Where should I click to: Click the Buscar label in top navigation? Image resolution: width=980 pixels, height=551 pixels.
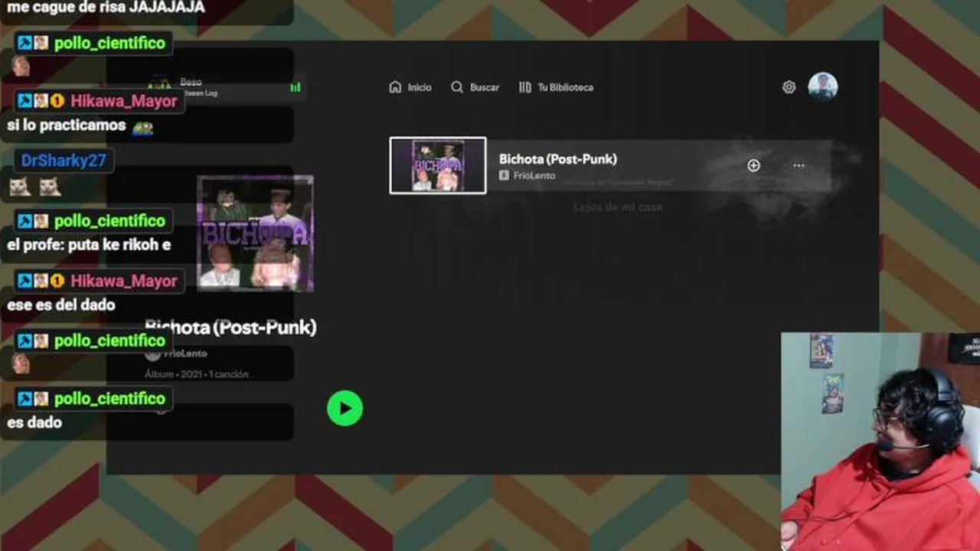pyautogui.click(x=485, y=87)
